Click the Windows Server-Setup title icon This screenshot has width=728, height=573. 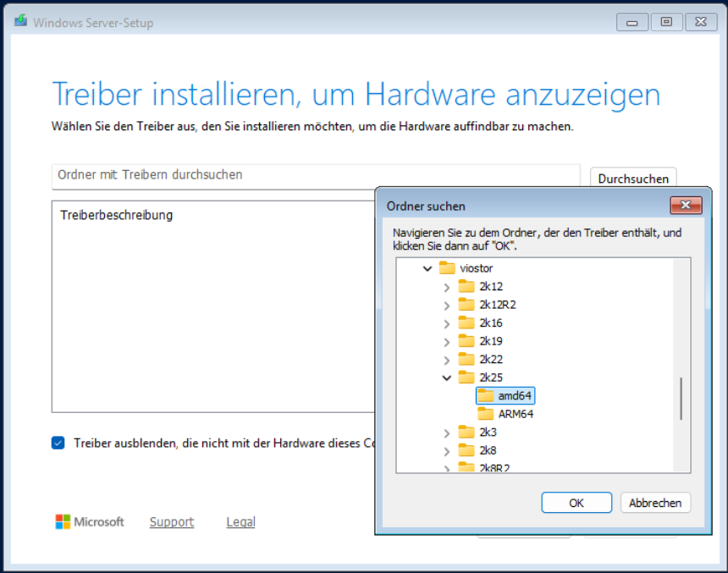pyautogui.click(x=20, y=22)
